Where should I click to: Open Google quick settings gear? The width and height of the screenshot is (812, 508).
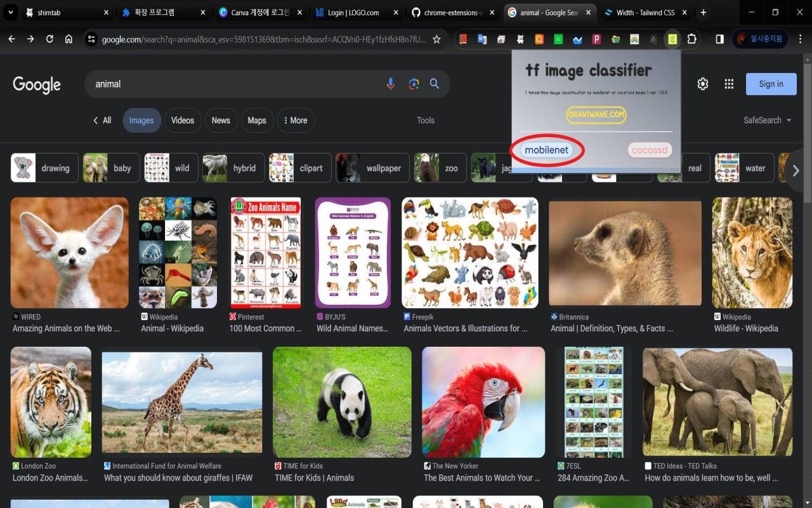tap(703, 84)
